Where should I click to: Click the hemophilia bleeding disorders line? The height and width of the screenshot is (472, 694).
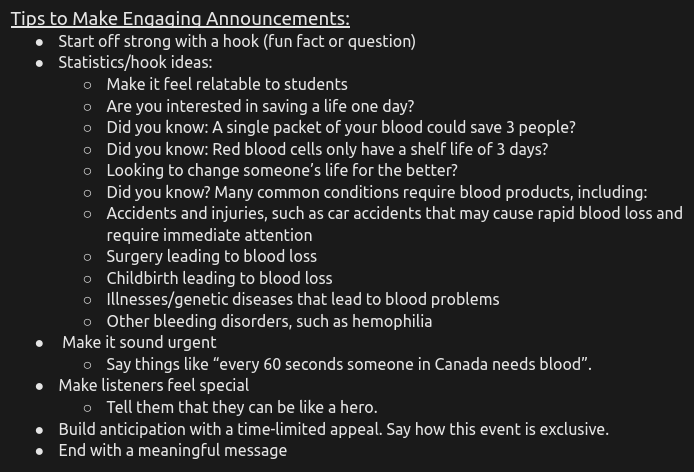269,321
